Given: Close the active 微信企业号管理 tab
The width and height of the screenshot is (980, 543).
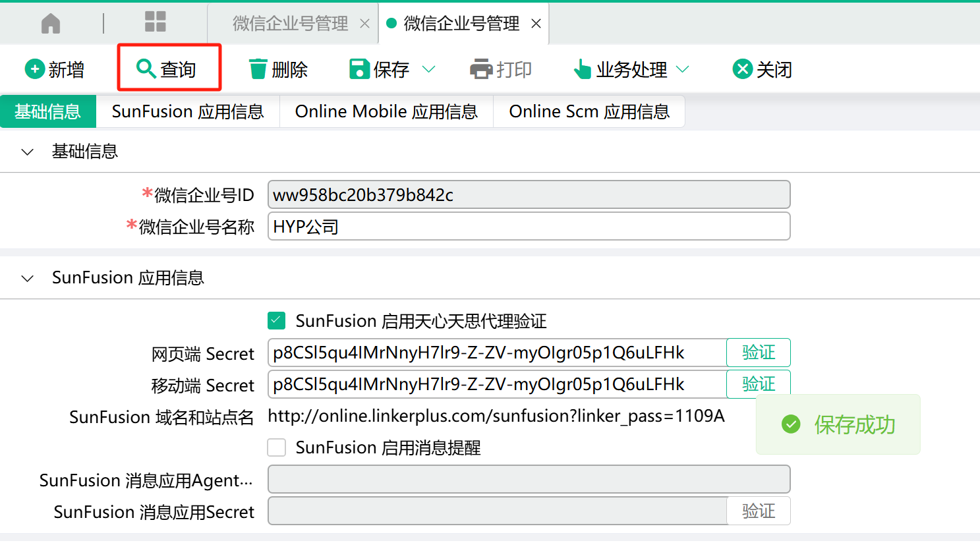Looking at the screenshot, I should [536, 24].
